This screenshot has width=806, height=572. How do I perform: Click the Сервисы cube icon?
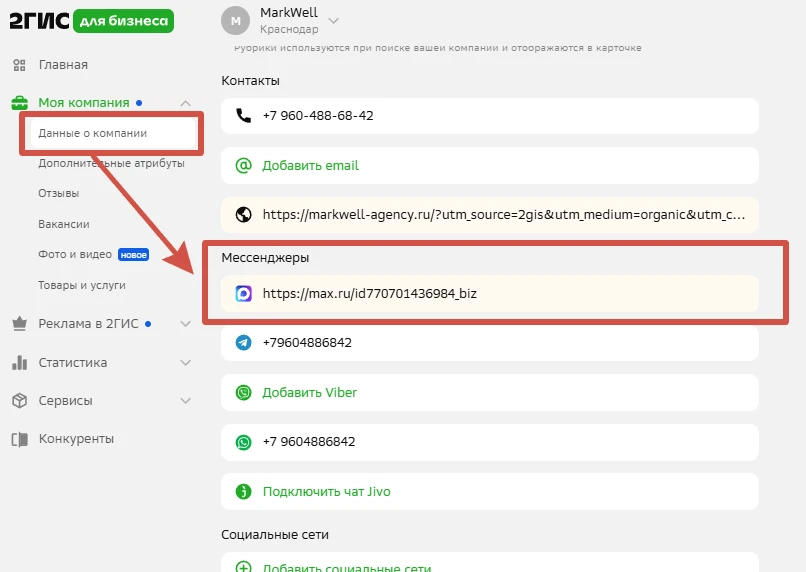click(x=20, y=400)
